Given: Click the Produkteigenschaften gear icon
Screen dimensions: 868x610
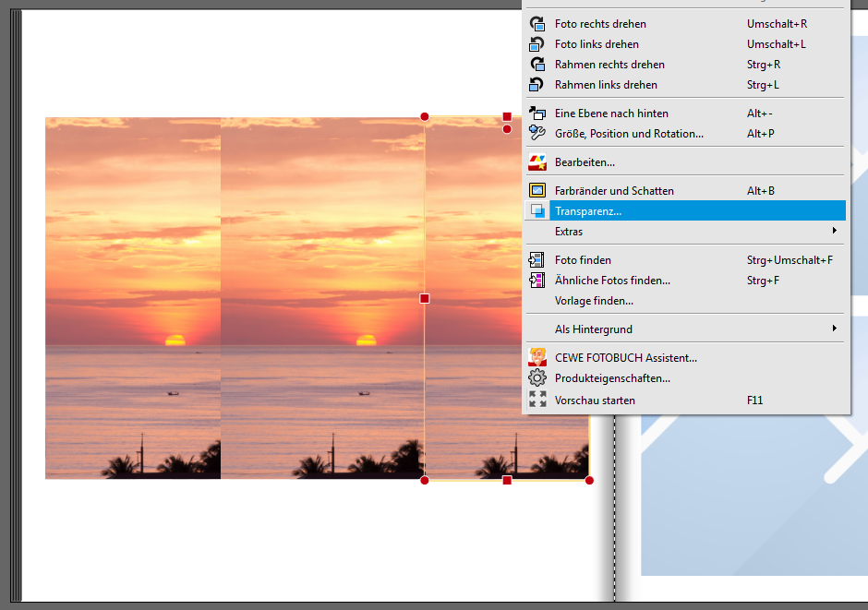Looking at the screenshot, I should coord(536,378).
